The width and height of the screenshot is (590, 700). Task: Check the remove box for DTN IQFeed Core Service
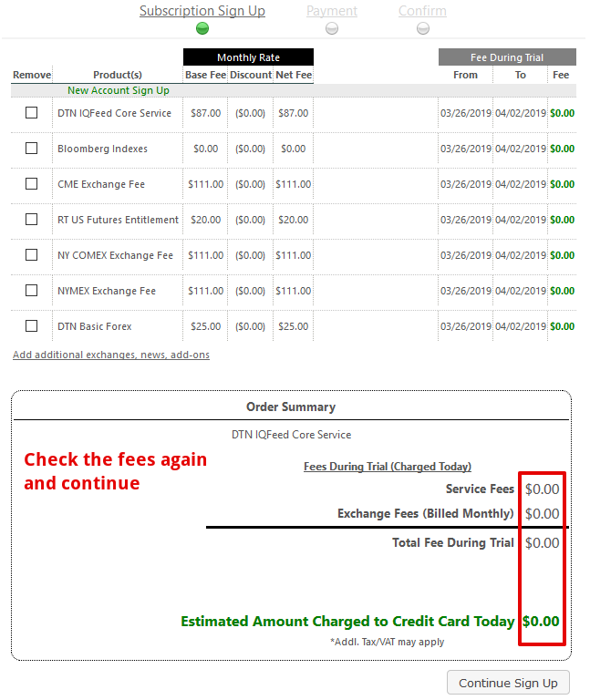pyautogui.click(x=32, y=113)
